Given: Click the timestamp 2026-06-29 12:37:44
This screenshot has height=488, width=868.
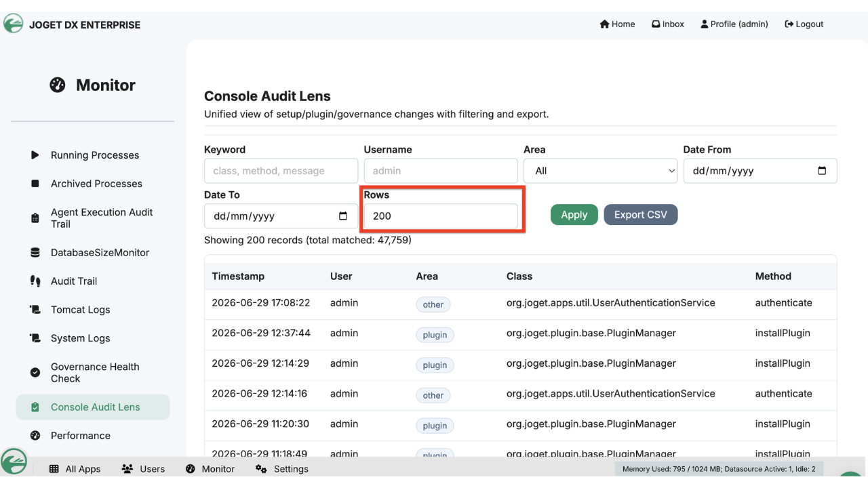Looking at the screenshot, I should pyautogui.click(x=261, y=333).
